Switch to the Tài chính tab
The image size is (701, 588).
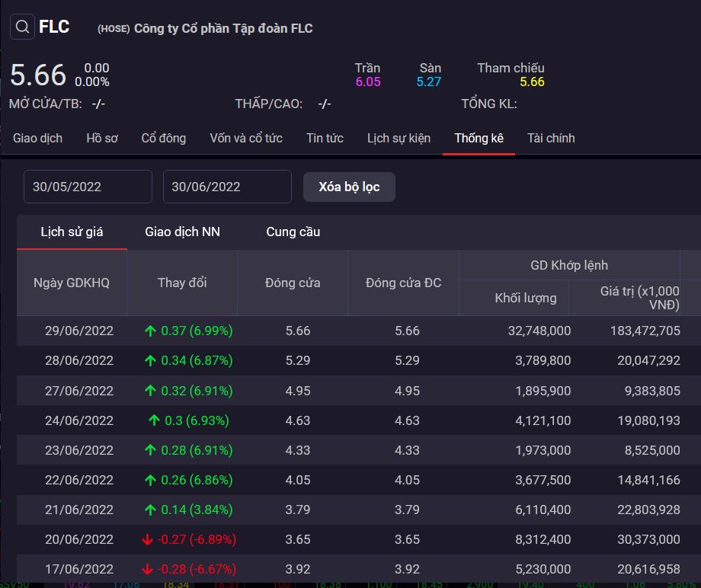coord(551,138)
